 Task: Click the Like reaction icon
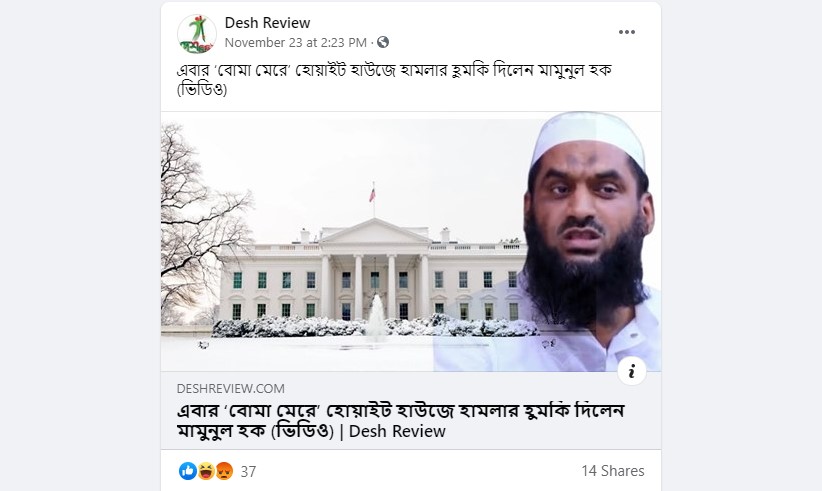point(187,471)
